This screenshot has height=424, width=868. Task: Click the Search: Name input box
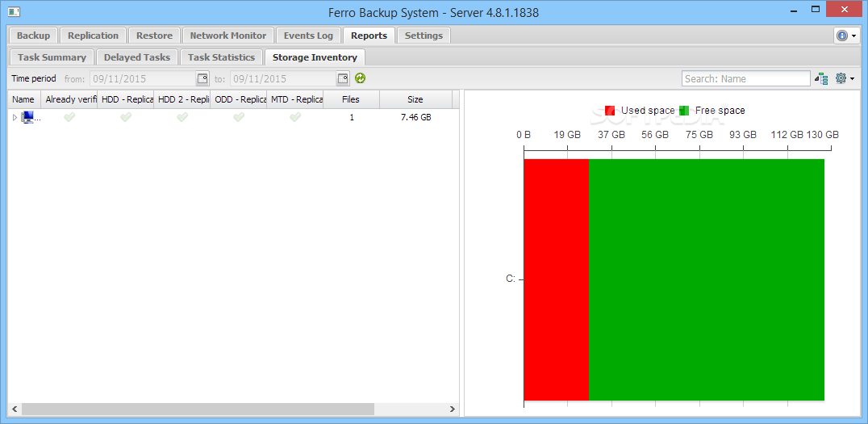tap(745, 78)
